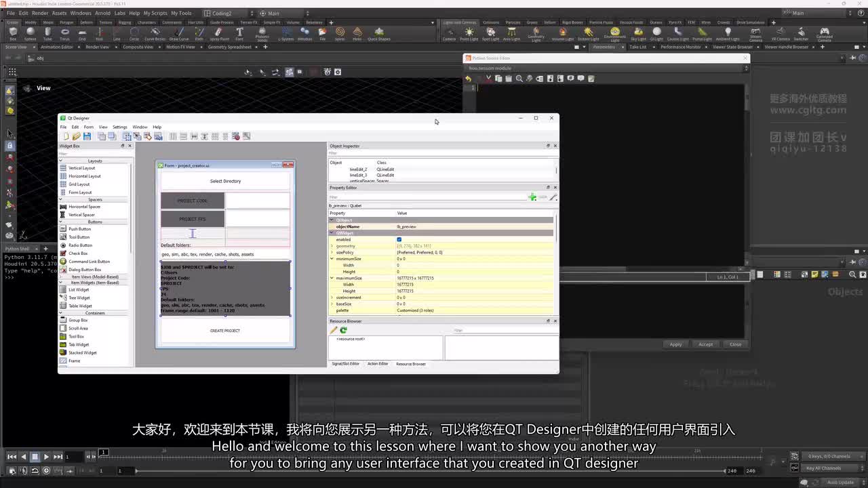Select the Gamepad Camera shelf tool

click(824, 34)
